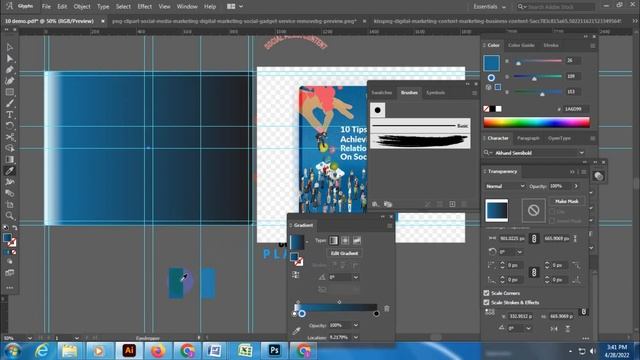Click the Reverse Gradient icon
The width and height of the screenshot is (640, 360).
coord(296,276)
